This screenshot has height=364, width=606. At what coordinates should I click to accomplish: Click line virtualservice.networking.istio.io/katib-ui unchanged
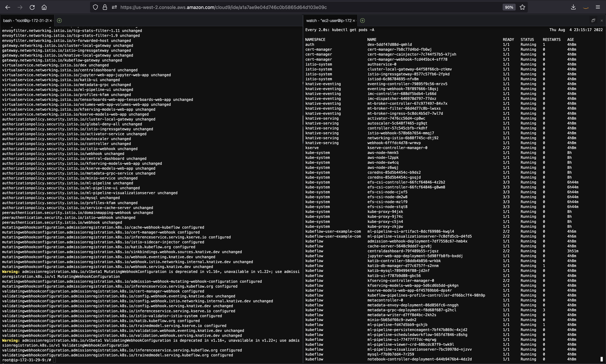click(61, 80)
